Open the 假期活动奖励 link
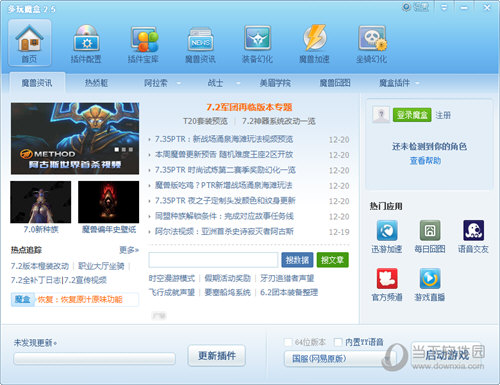The height and width of the screenshot is (385, 500). (227, 278)
